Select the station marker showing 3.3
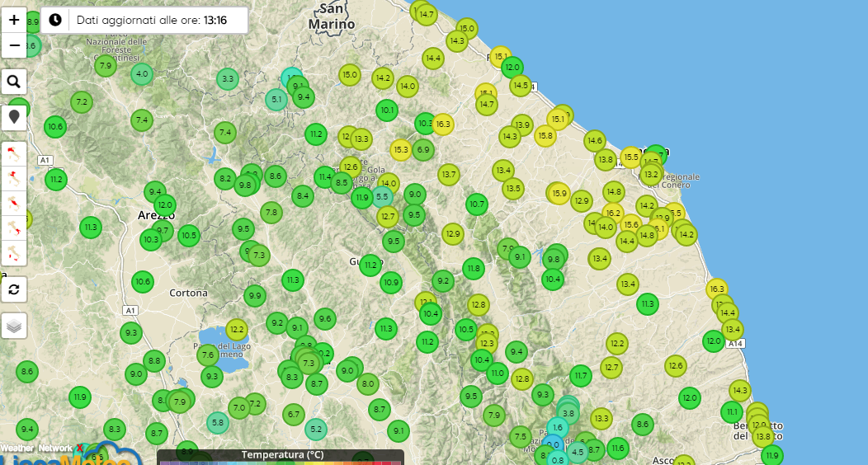This screenshot has width=868, height=465. click(x=229, y=79)
